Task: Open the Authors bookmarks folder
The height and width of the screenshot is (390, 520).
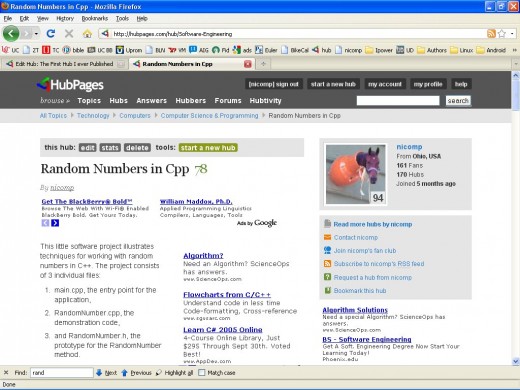Action: [432, 50]
